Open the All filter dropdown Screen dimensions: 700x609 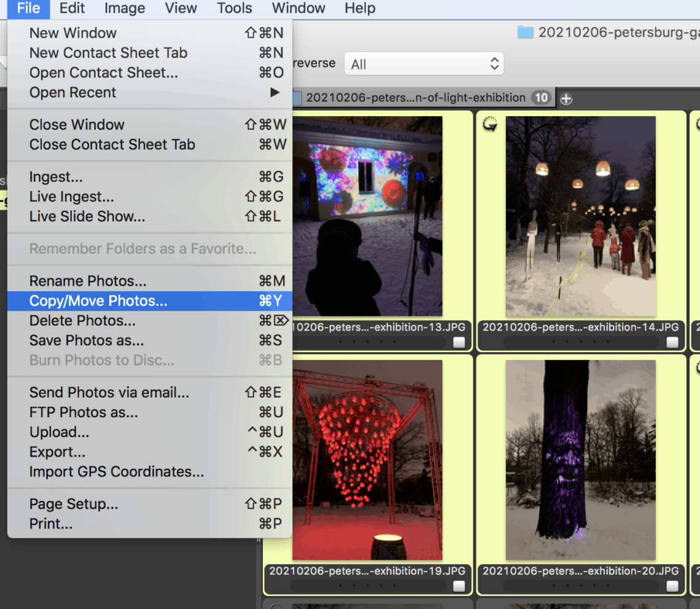point(424,63)
